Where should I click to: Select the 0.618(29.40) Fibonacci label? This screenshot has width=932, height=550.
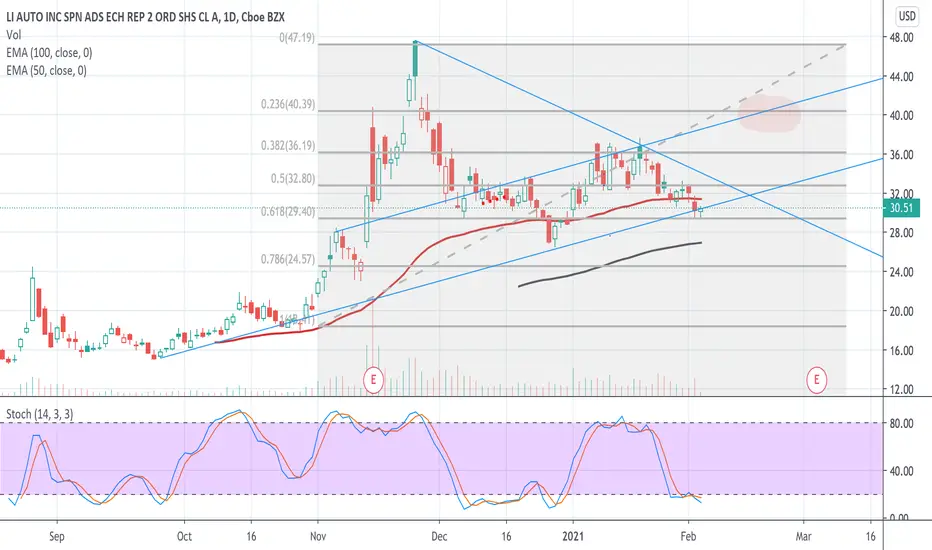coord(288,212)
